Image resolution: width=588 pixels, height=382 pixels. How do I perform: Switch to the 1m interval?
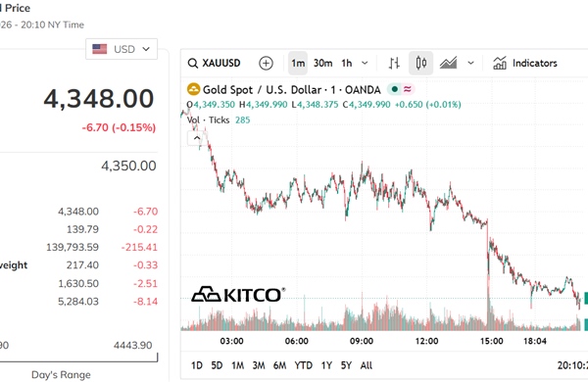(x=298, y=64)
